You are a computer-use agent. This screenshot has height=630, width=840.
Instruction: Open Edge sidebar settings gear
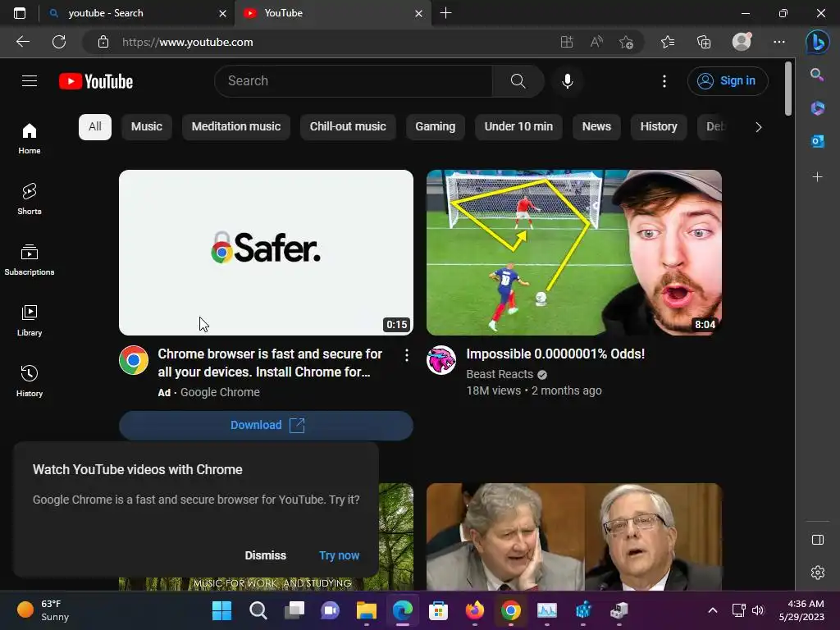[x=818, y=572]
